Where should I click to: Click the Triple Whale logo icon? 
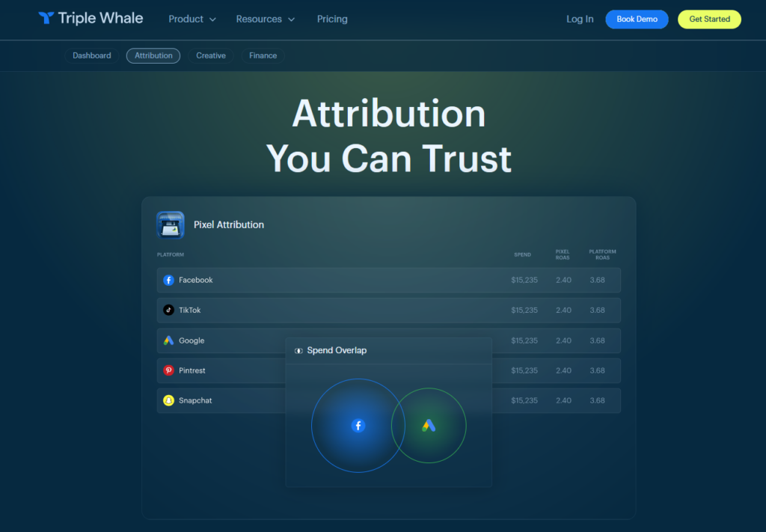(46, 19)
